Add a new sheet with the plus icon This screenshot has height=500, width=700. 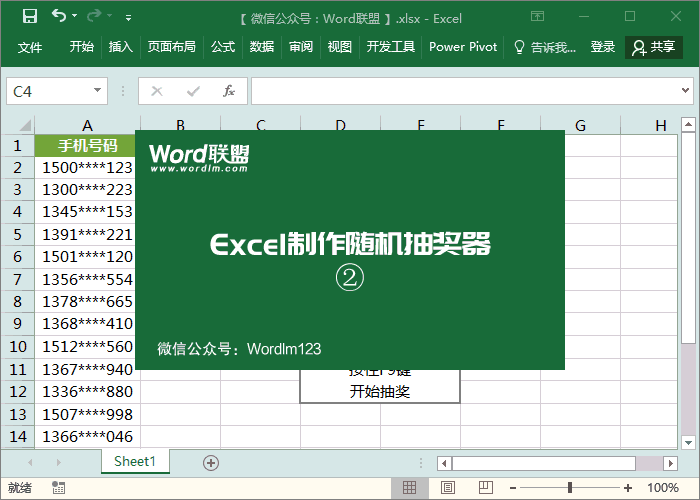pyautogui.click(x=210, y=462)
